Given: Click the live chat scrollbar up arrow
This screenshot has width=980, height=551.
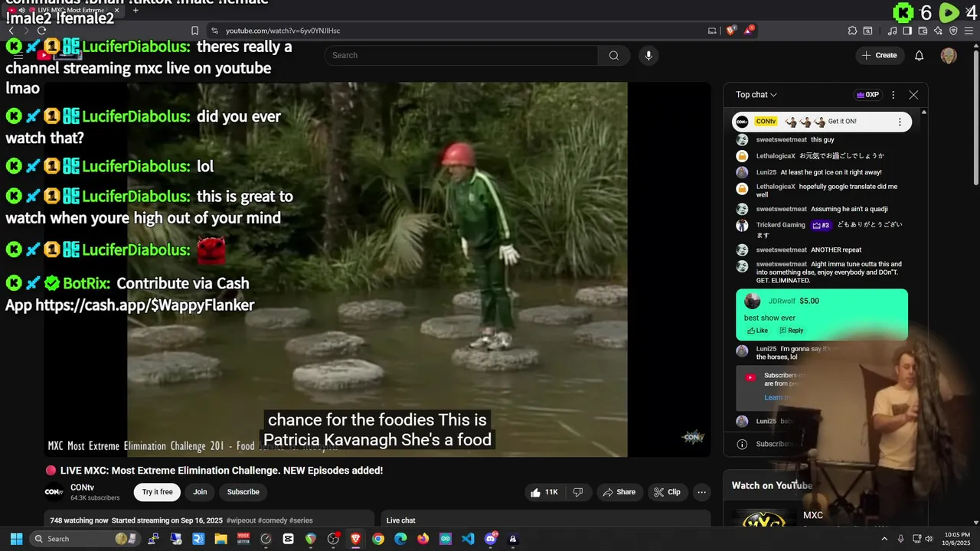Looking at the screenshot, I should pos(924,112).
